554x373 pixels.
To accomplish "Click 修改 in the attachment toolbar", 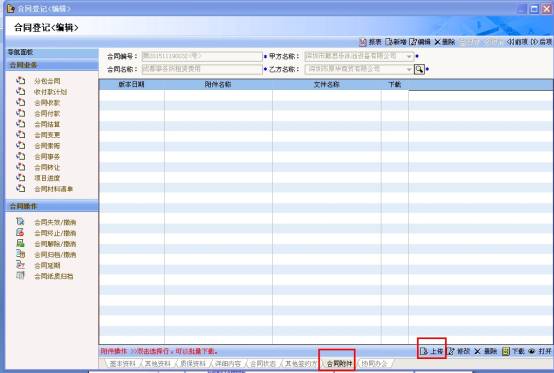I will click(459, 351).
